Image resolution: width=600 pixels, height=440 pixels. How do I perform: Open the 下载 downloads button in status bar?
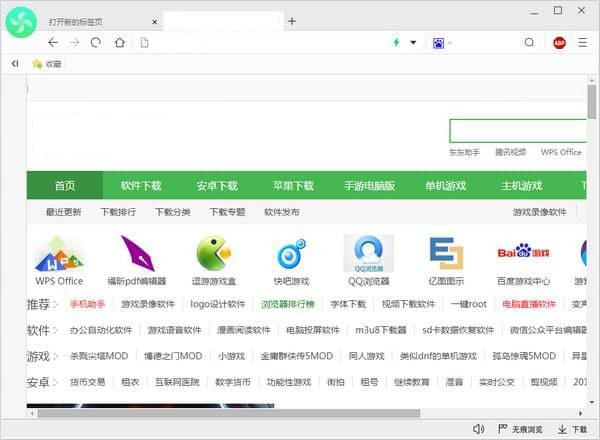pyautogui.click(x=572, y=429)
